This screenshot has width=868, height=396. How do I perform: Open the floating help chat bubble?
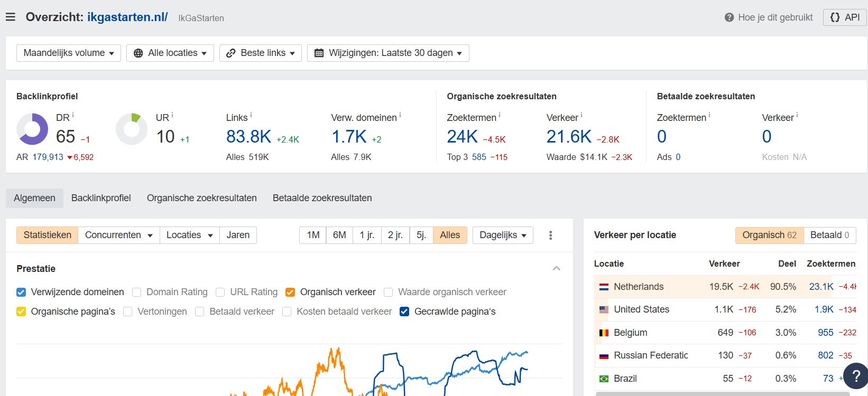point(856,376)
